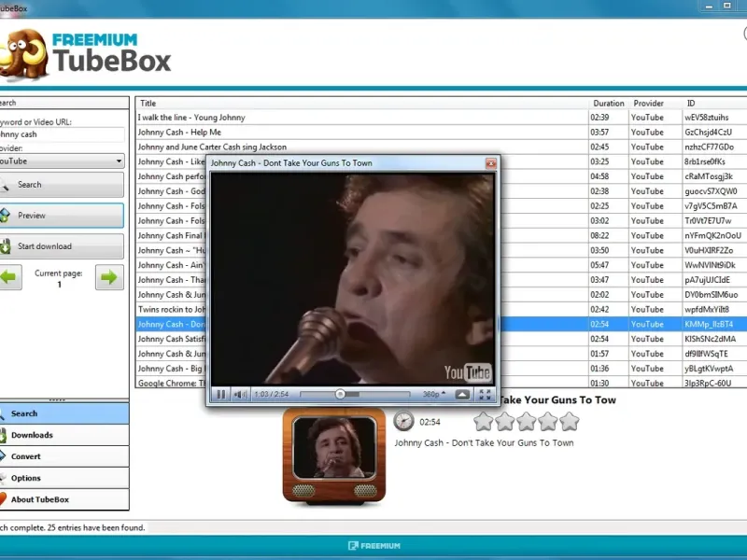Open the Downloads section
747x560 pixels.
(x=63, y=435)
